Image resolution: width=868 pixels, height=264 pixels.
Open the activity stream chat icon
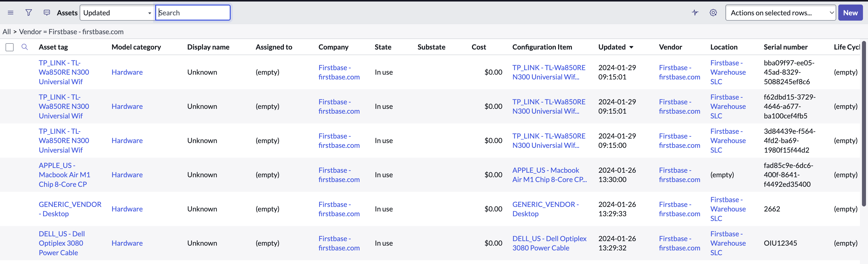click(x=47, y=13)
